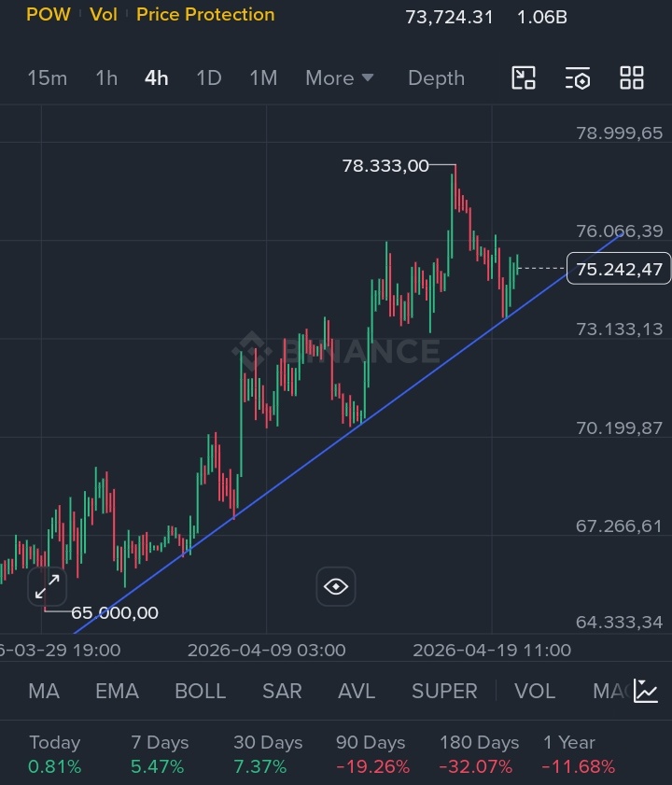Click the 70.199,87 price axis label

pos(619,428)
